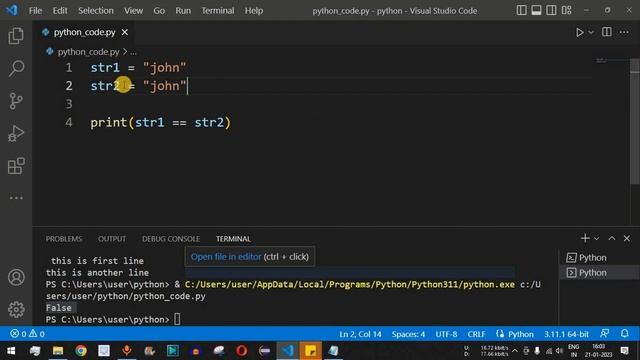Open the View menu
This screenshot has width=640, height=360.
(133, 11)
